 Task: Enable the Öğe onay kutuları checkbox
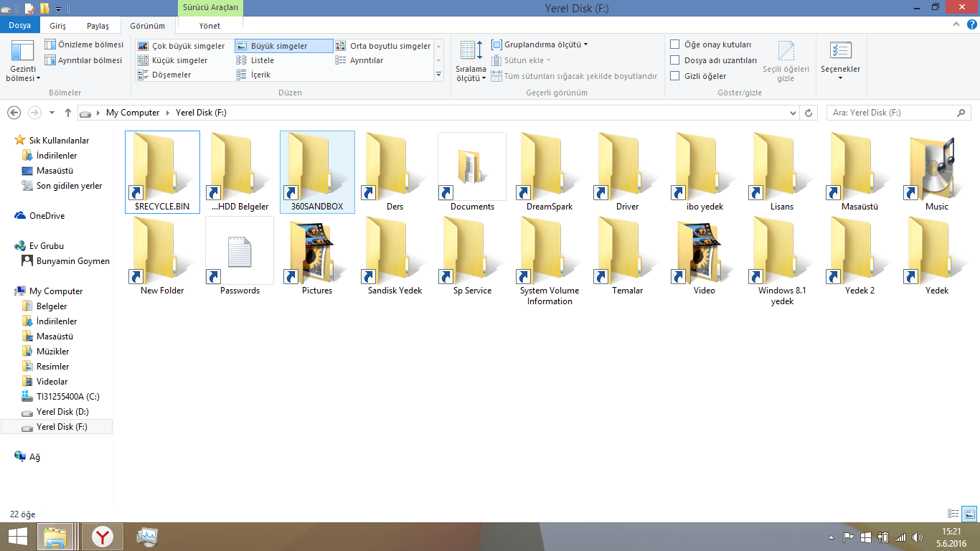(x=674, y=44)
